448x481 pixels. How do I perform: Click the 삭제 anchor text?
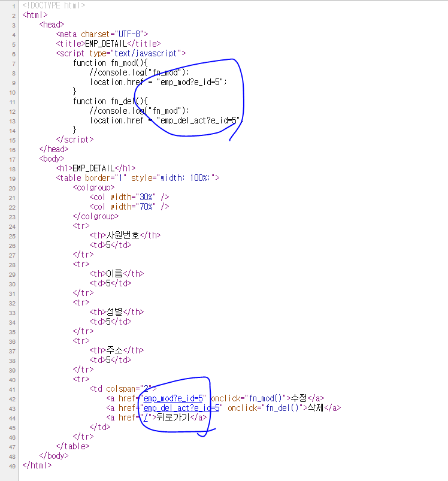(x=316, y=408)
